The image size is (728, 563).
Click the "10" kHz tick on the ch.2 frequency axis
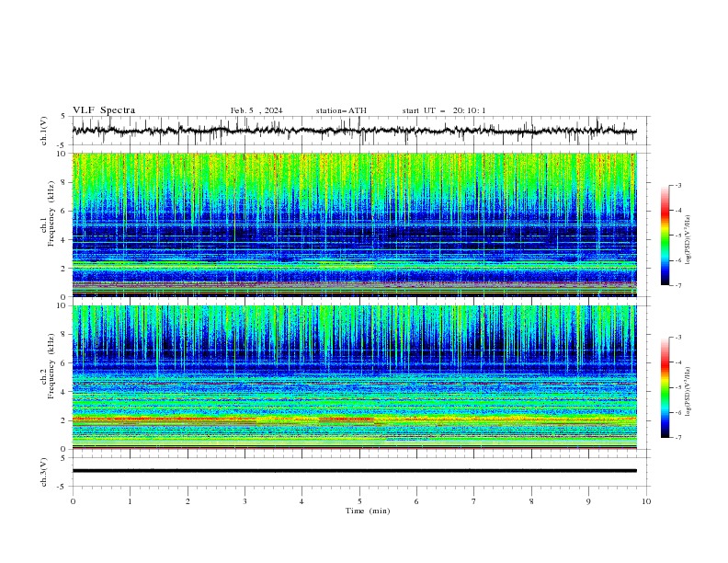point(63,305)
